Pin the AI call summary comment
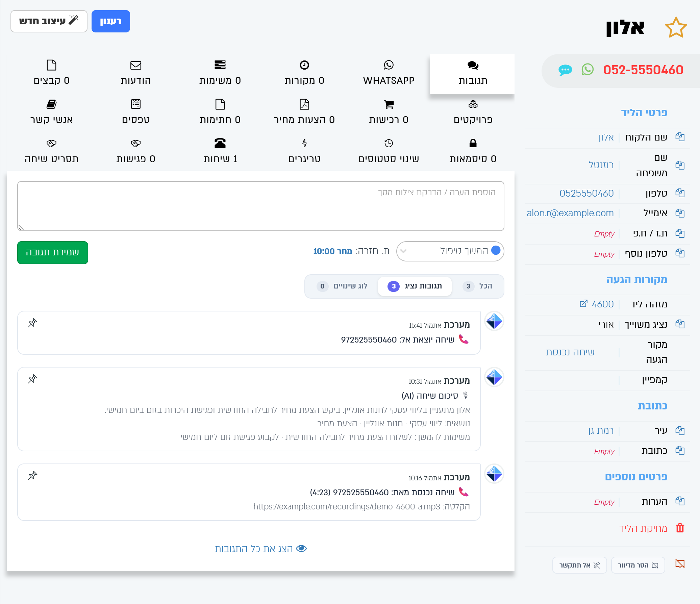 [x=32, y=379]
